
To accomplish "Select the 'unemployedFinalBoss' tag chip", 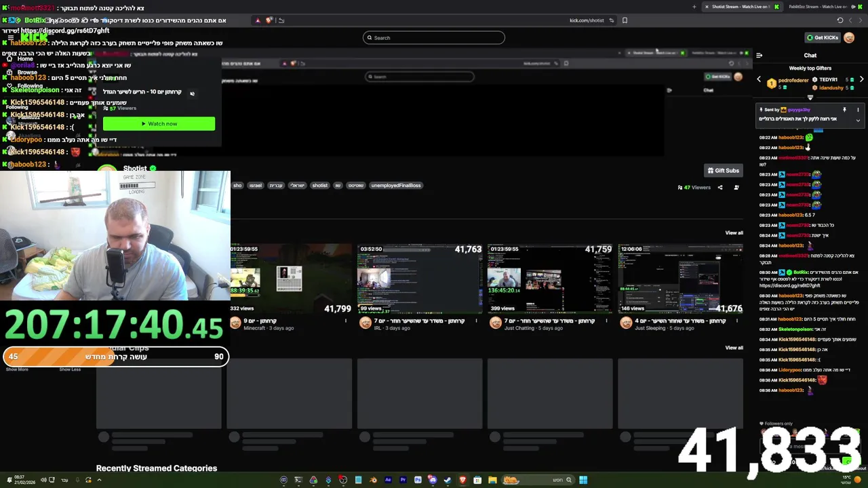I will [396, 186].
